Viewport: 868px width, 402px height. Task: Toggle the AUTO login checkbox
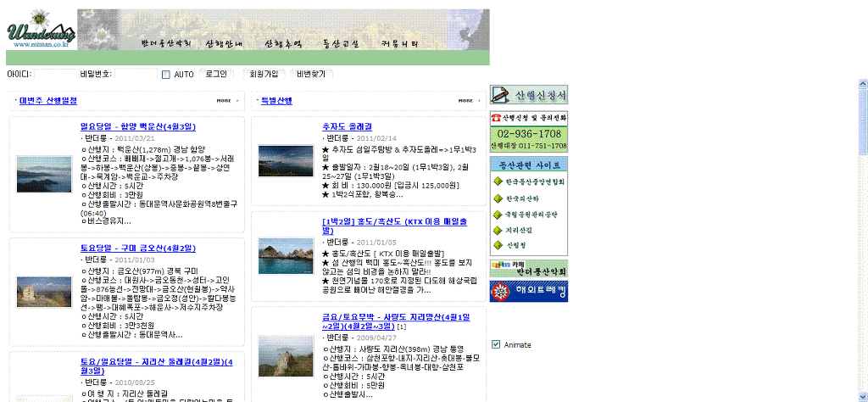[x=166, y=75]
